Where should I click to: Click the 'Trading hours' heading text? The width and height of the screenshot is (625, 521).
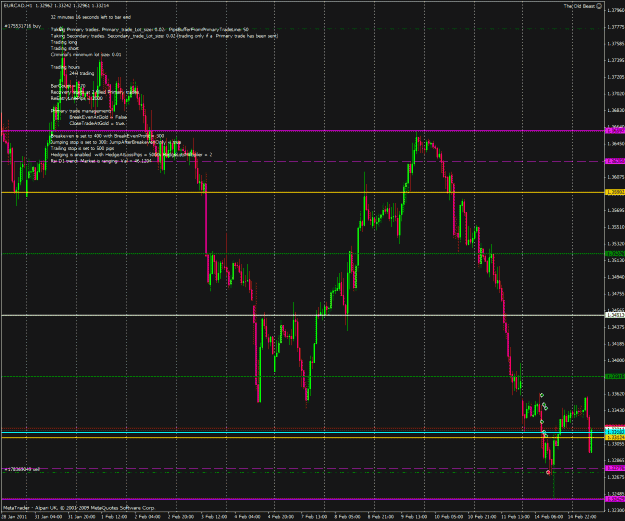pos(65,67)
